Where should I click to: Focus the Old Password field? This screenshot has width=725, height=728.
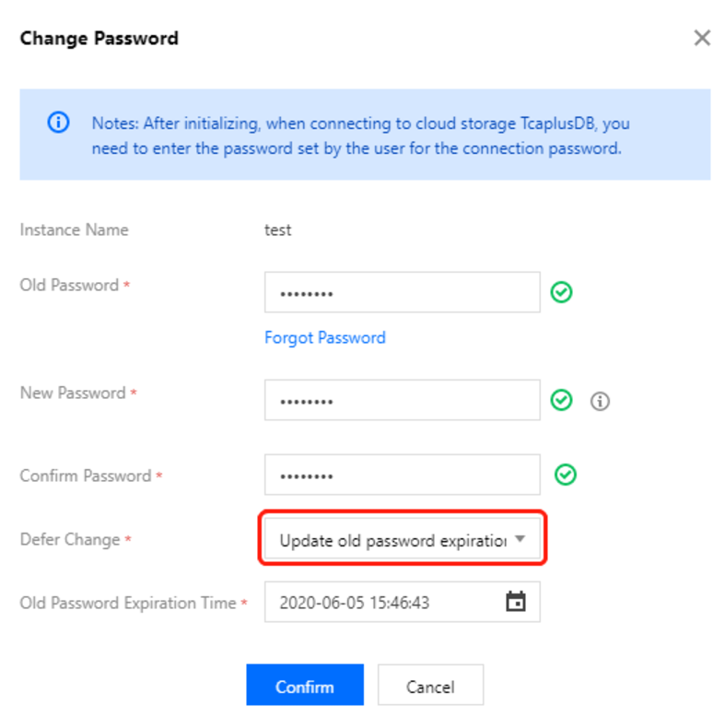(x=402, y=293)
